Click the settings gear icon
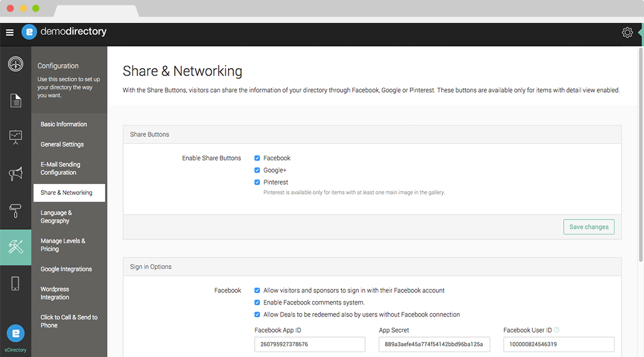This screenshot has height=357, width=644. click(627, 33)
